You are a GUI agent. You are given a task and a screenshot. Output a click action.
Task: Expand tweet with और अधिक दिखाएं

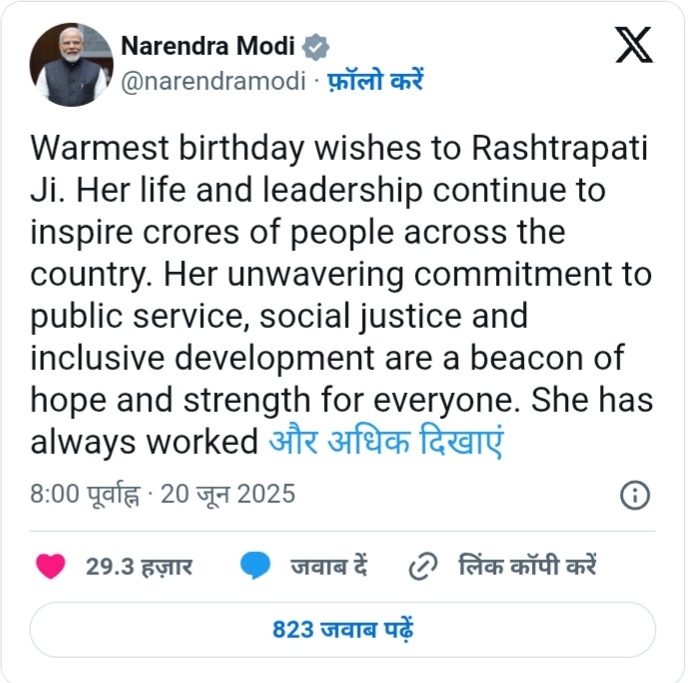(385, 441)
